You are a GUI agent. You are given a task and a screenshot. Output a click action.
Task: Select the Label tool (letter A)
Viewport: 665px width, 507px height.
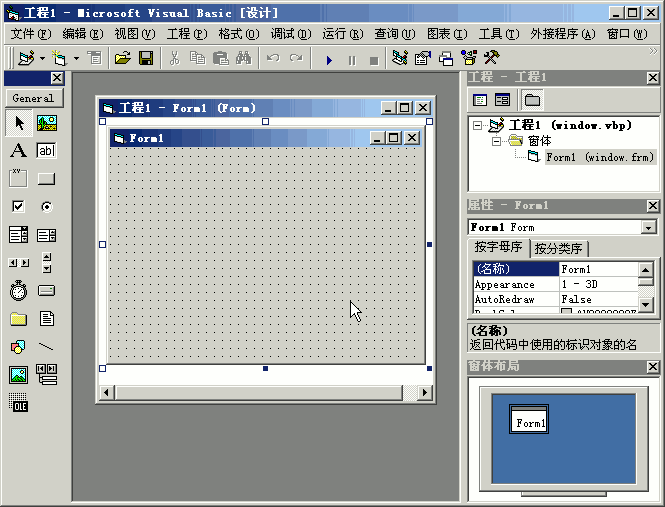(18, 151)
